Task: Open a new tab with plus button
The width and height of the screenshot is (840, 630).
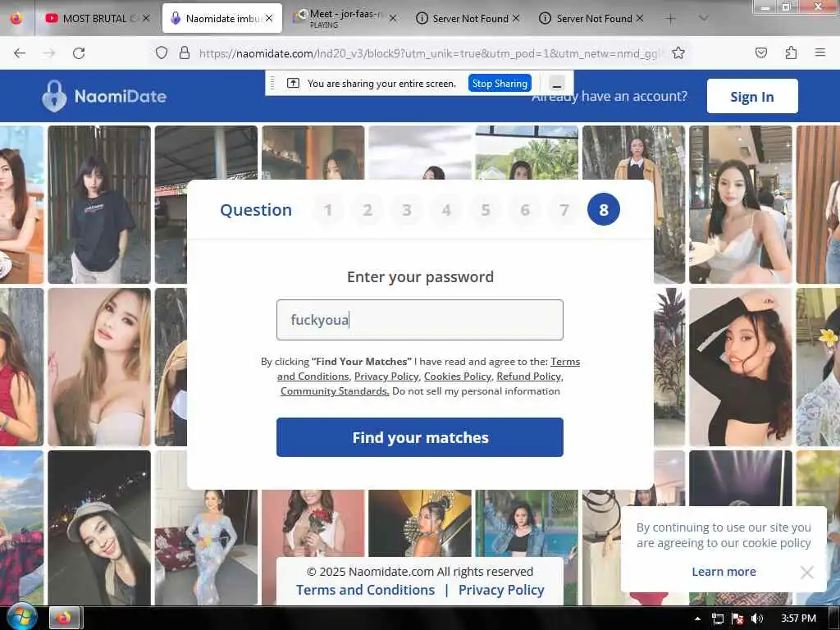Action: tap(670, 18)
